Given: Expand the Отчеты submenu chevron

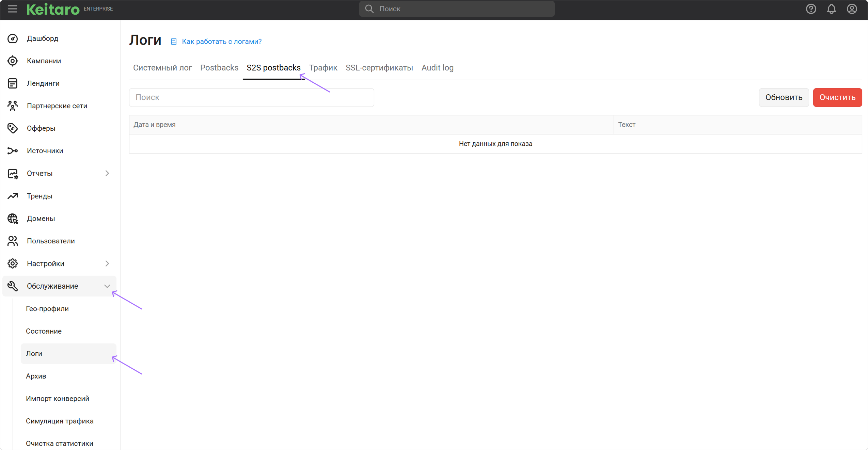Looking at the screenshot, I should (x=107, y=173).
